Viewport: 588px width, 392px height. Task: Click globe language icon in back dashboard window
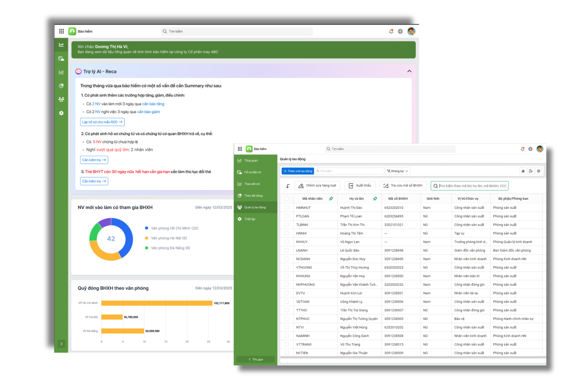400,31
